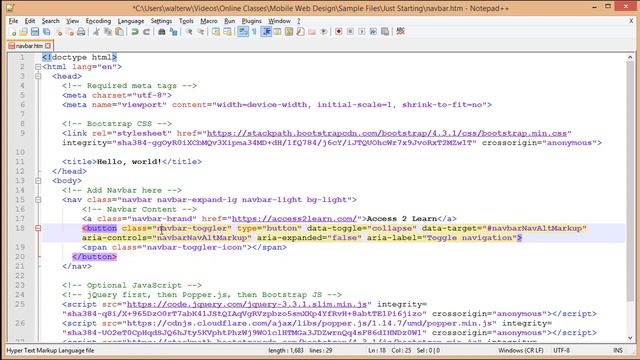Click the access2learn.com URL link
This screenshot has width=640, height=360.
click(x=294, y=219)
